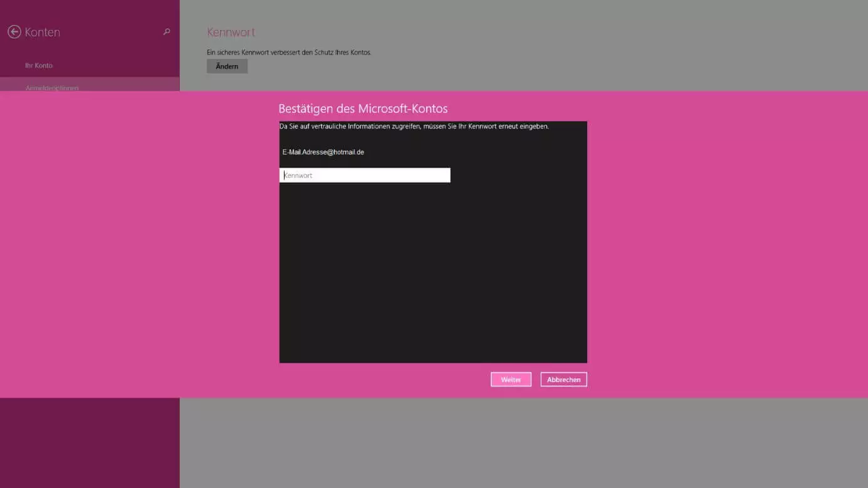Click the dimmed gray settings area below dialog
The width and height of the screenshot is (868, 488).
click(x=523, y=442)
